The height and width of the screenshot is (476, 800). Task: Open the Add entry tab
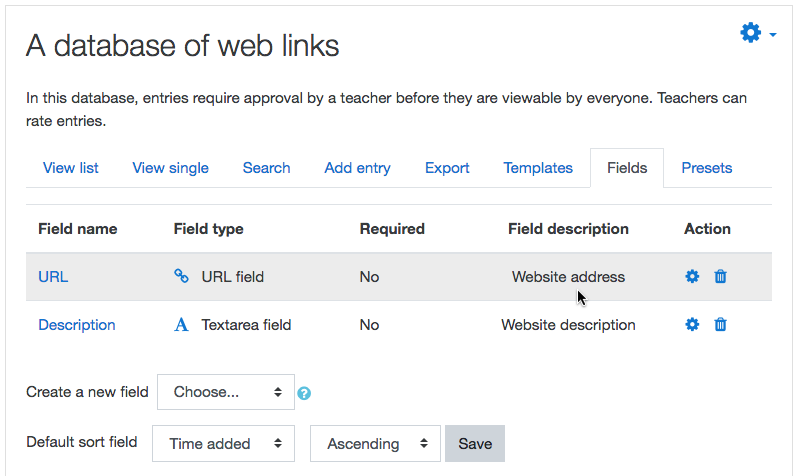click(357, 168)
